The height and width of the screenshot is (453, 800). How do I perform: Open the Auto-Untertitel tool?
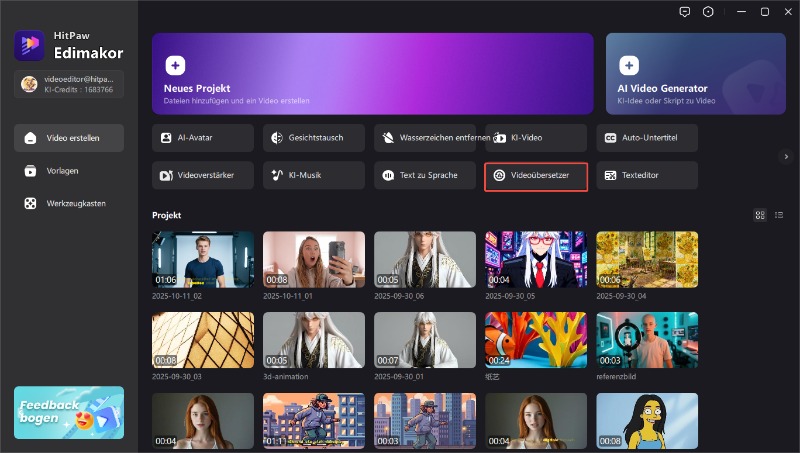click(647, 138)
